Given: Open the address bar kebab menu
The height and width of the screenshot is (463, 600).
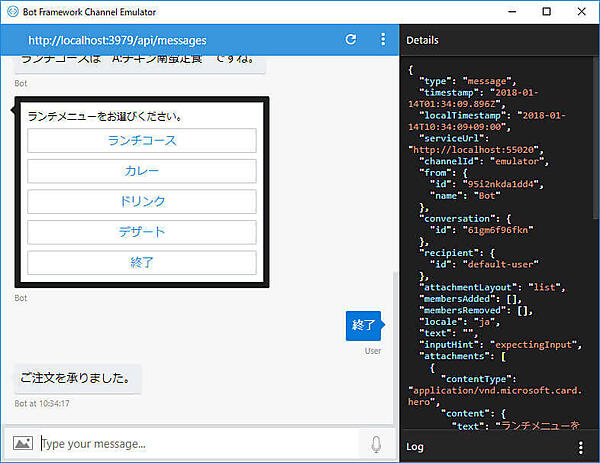Looking at the screenshot, I should 383,40.
